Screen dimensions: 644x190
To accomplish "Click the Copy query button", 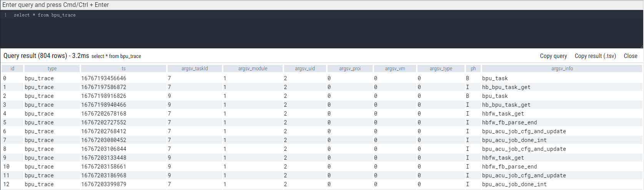I will 553,56.
